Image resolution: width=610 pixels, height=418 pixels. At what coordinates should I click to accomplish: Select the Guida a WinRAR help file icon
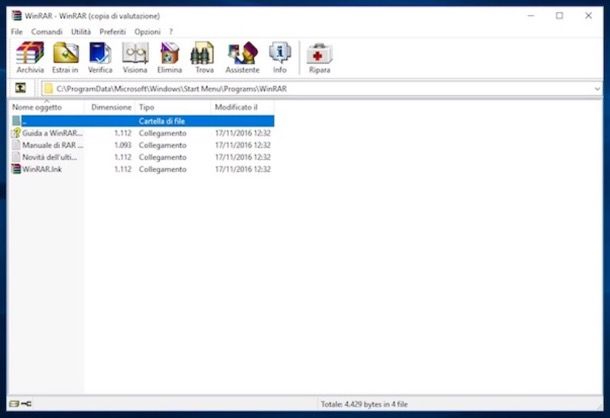click(16, 133)
